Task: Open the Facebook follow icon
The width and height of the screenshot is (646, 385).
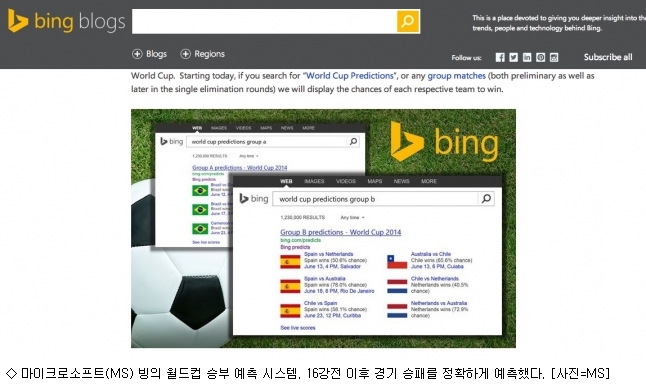Action: [x=500, y=57]
